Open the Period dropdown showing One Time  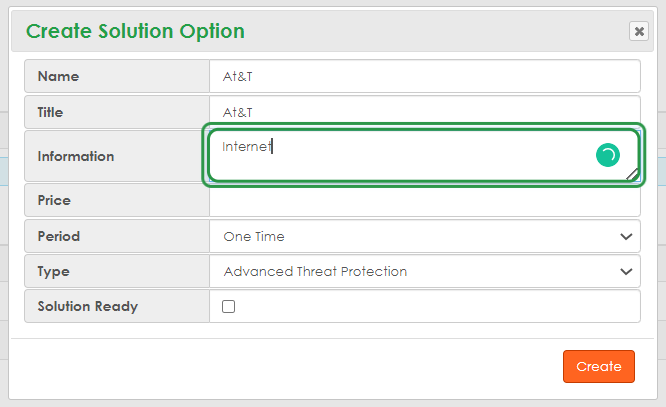(425, 236)
